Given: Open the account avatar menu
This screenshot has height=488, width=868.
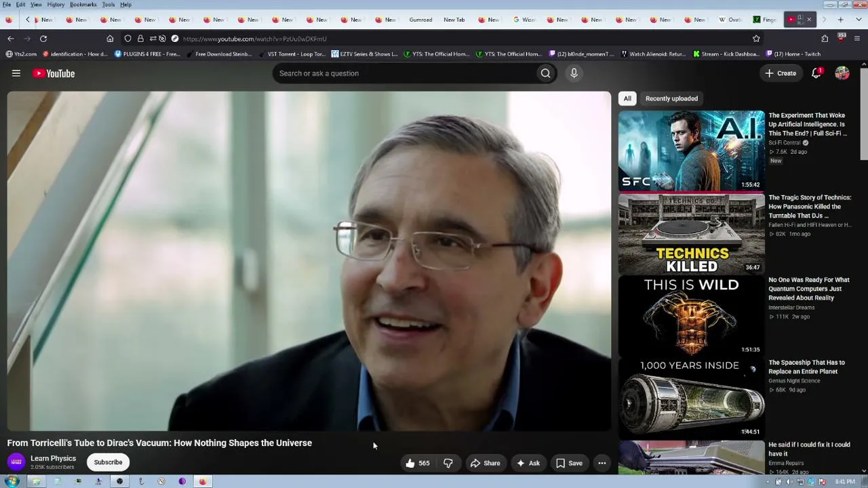Looking at the screenshot, I should tap(842, 73).
